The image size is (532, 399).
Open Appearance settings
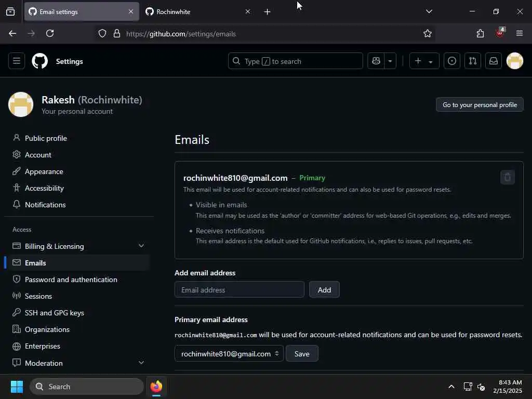(x=44, y=171)
